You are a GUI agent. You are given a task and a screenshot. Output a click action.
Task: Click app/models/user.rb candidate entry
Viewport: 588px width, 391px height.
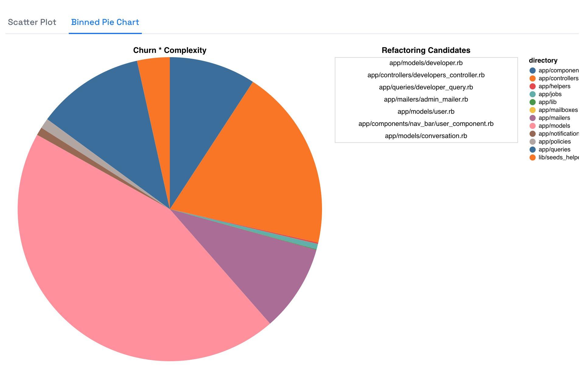click(x=426, y=112)
